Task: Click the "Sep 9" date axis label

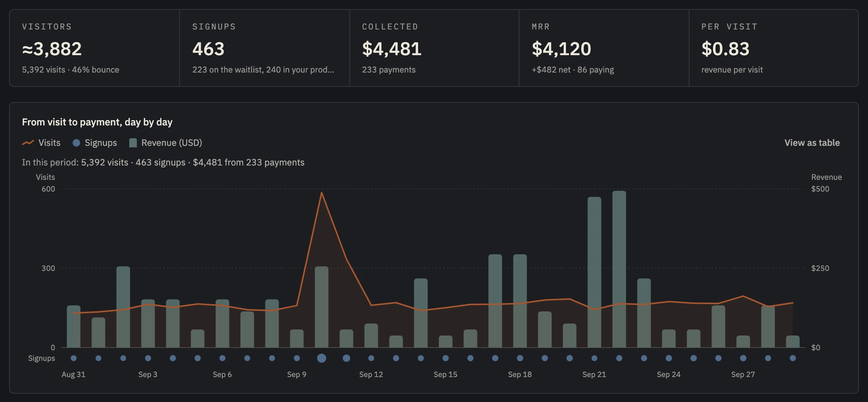Action: point(297,374)
